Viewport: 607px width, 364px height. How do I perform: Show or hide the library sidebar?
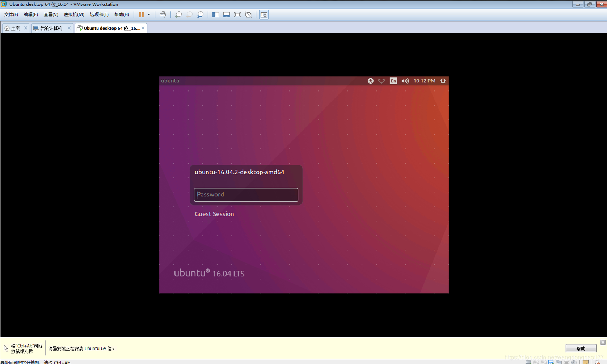pyautogui.click(x=216, y=14)
